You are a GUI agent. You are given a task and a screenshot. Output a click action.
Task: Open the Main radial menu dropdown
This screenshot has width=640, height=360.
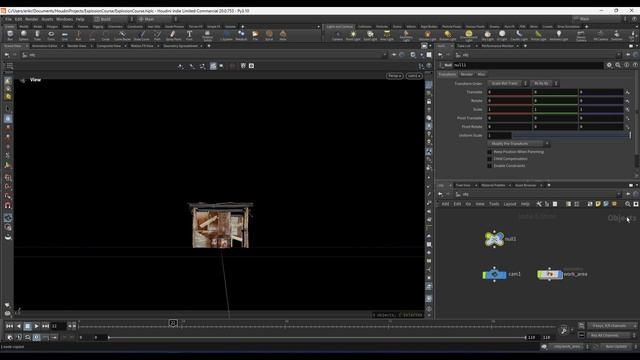click(157, 19)
